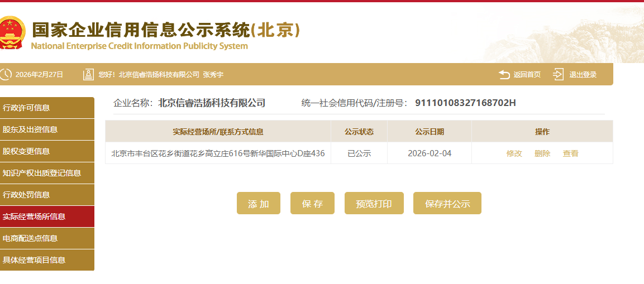644x284 pixels.
Task: Click the user name 张秀宇
Action: (x=213, y=75)
